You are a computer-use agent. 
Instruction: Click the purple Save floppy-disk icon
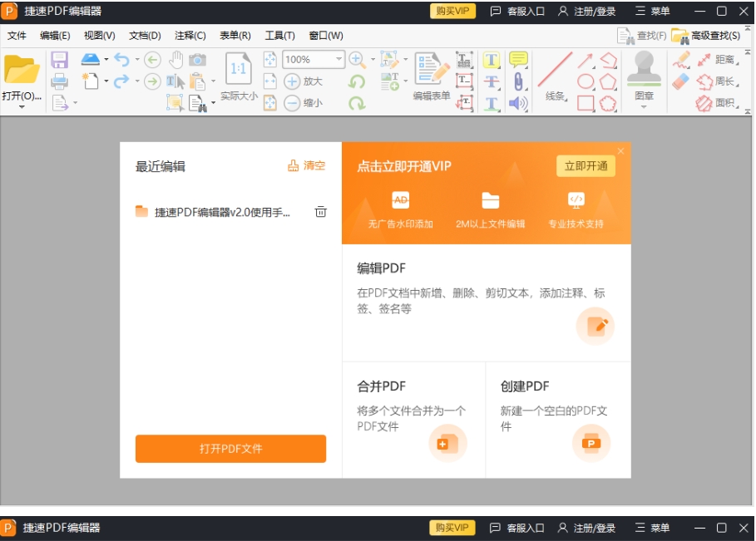(x=59, y=60)
